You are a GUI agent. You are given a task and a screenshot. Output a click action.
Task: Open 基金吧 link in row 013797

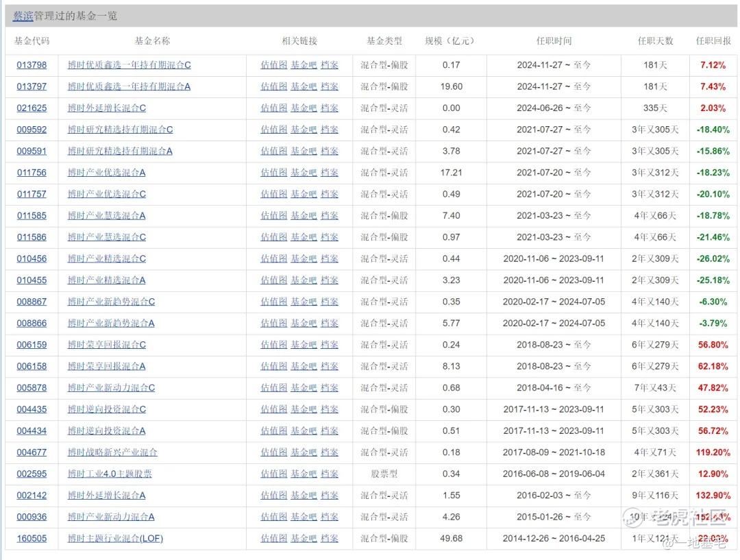tap(304, 86)
